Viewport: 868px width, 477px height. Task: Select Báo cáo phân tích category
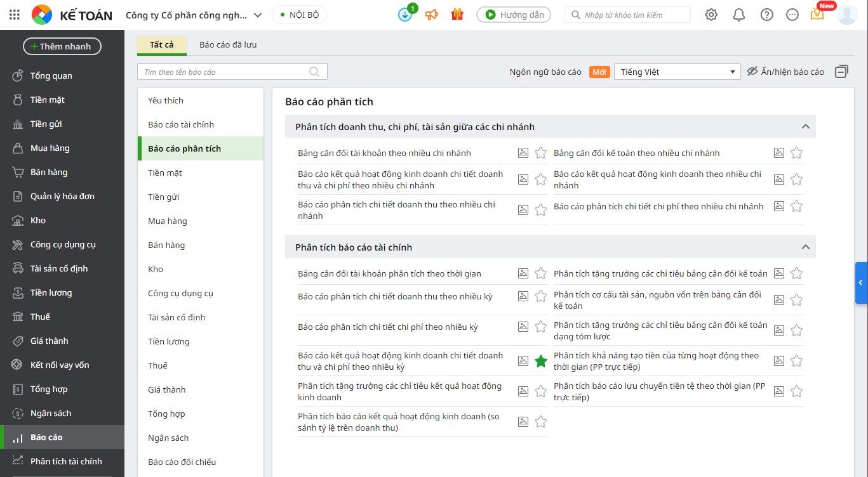201,148
